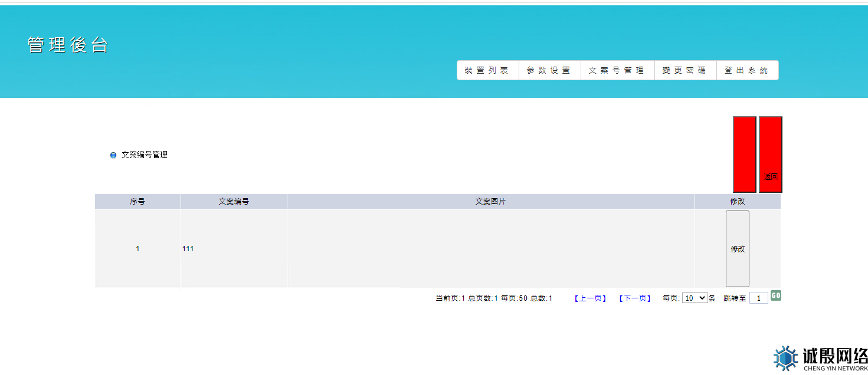Go to next page via 下一页

635,298
